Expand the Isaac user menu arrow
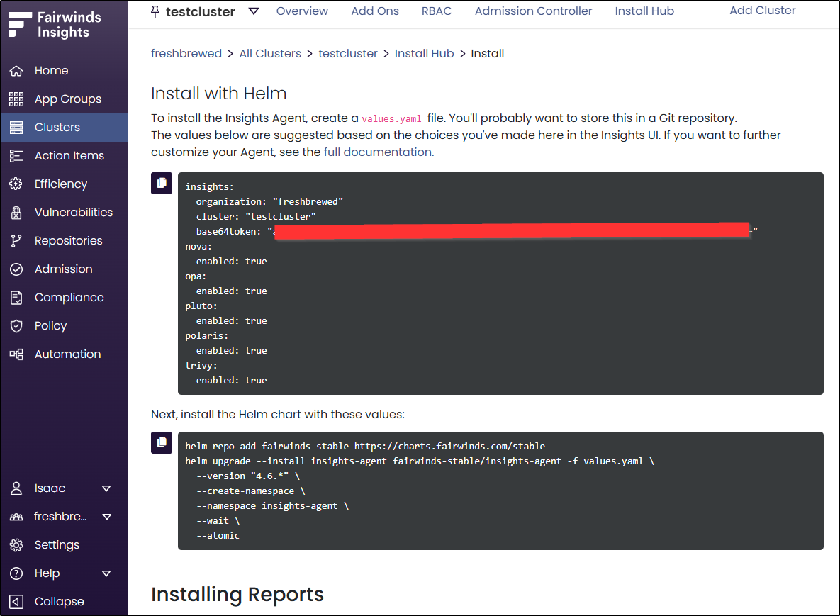Viewport: 840px width, 616px height. [x=106, y=488]
